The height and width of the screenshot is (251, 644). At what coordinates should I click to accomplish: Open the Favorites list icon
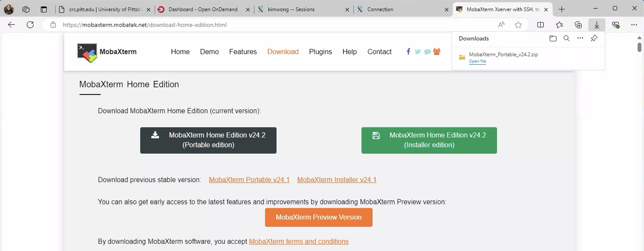(x=559, y=24)
